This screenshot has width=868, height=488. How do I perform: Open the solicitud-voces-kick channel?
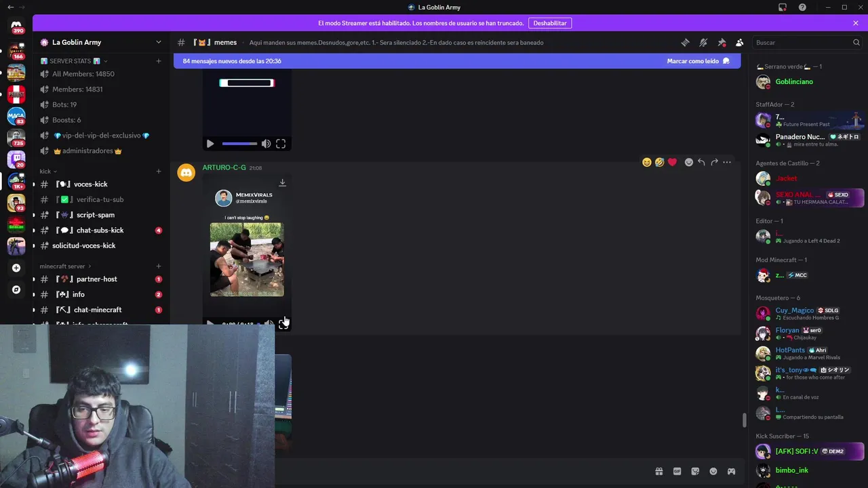[101, 245]
